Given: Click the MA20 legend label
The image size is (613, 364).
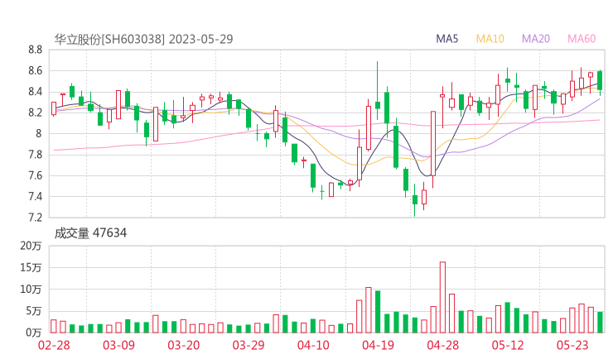Looking at the screenshot, I should click(x=536, y=39).
